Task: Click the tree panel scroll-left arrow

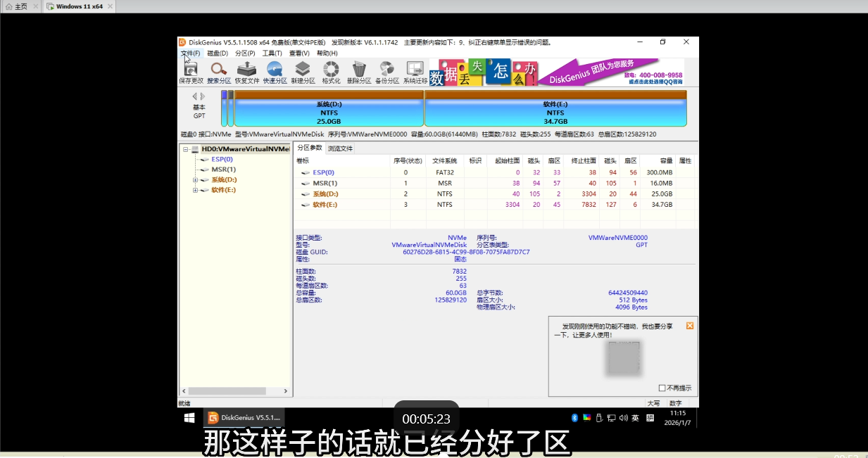Action: 184,391
